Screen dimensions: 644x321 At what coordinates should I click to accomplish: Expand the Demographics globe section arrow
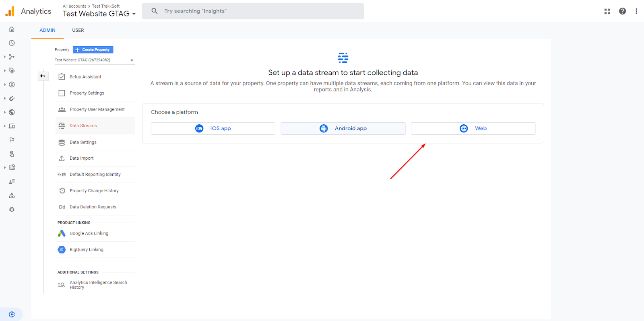[5, 112]
